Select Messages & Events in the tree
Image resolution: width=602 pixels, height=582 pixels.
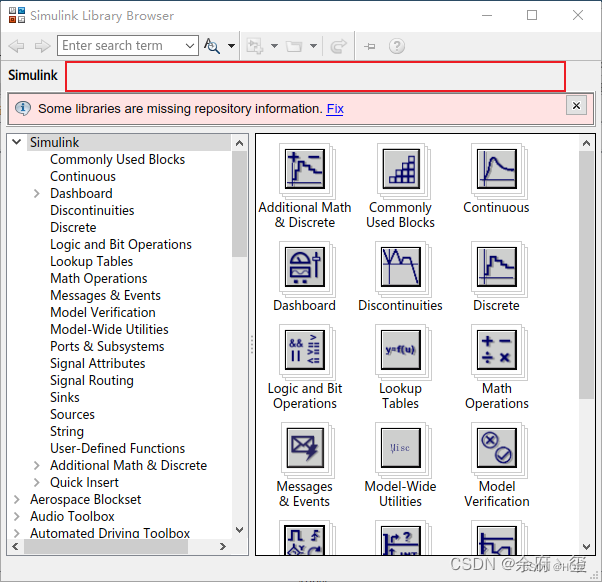(x=105, y=296)
